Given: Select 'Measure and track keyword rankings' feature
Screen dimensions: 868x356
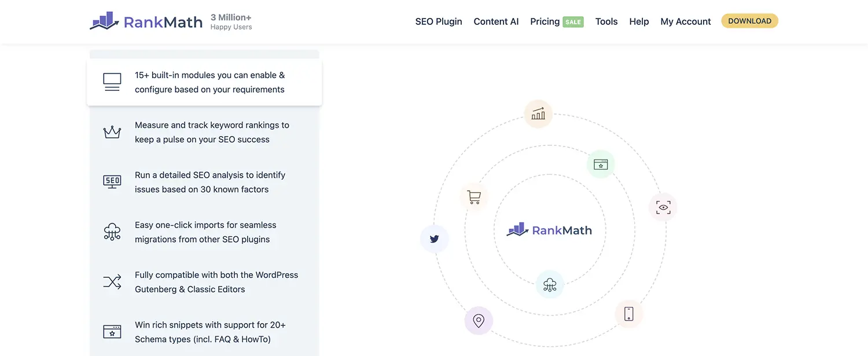Looking at the screenshot, I should tap(204, 132).
